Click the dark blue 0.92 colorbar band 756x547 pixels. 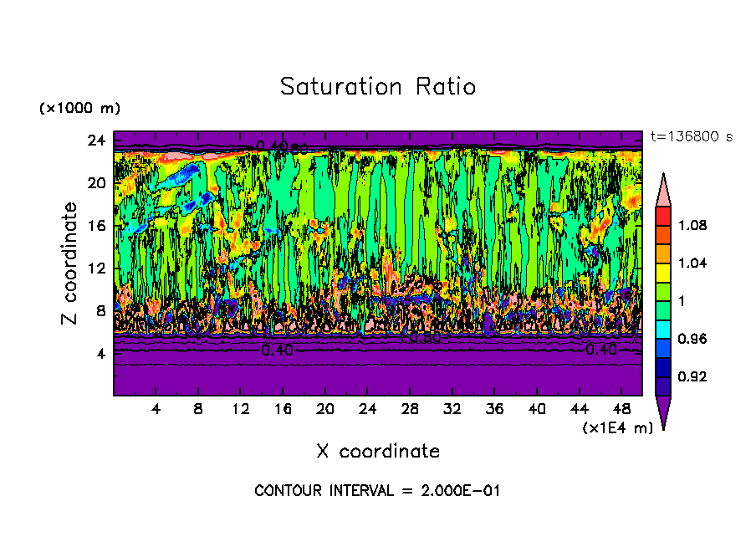point(663,367)
